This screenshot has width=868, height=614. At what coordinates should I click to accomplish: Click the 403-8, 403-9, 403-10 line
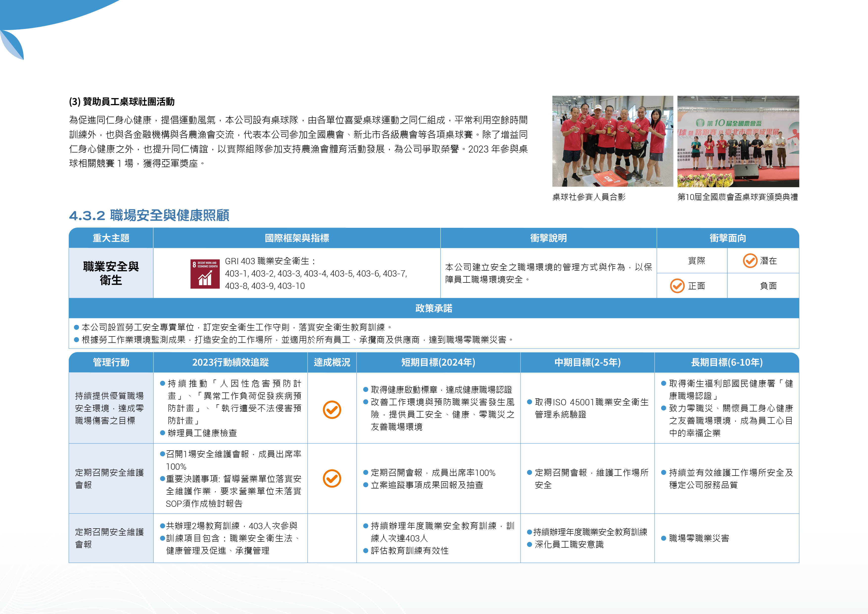tap(265, 286)
